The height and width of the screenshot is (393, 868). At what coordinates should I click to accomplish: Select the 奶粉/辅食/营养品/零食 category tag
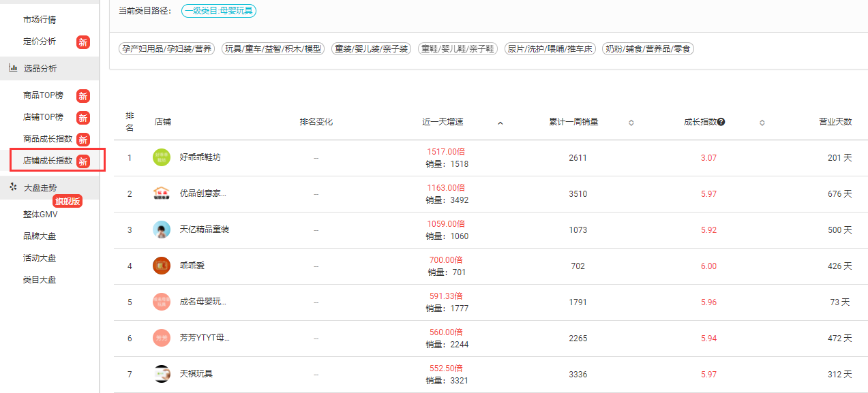click(x=648, y=49)
